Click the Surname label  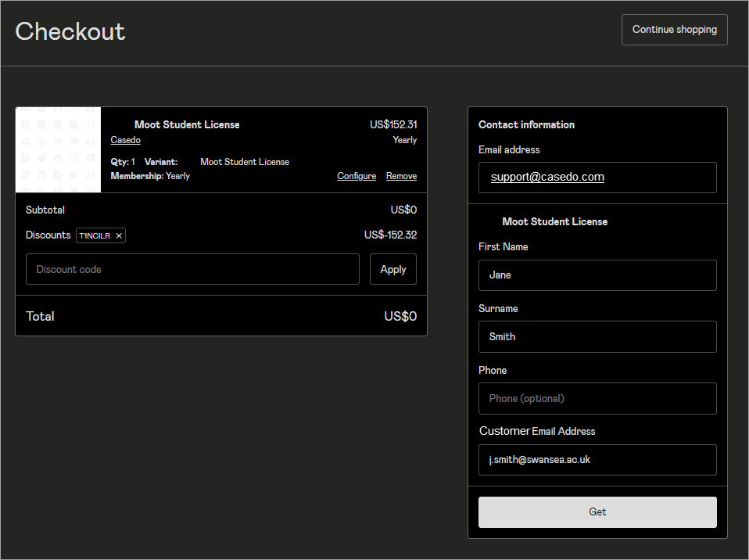[498, 309]
